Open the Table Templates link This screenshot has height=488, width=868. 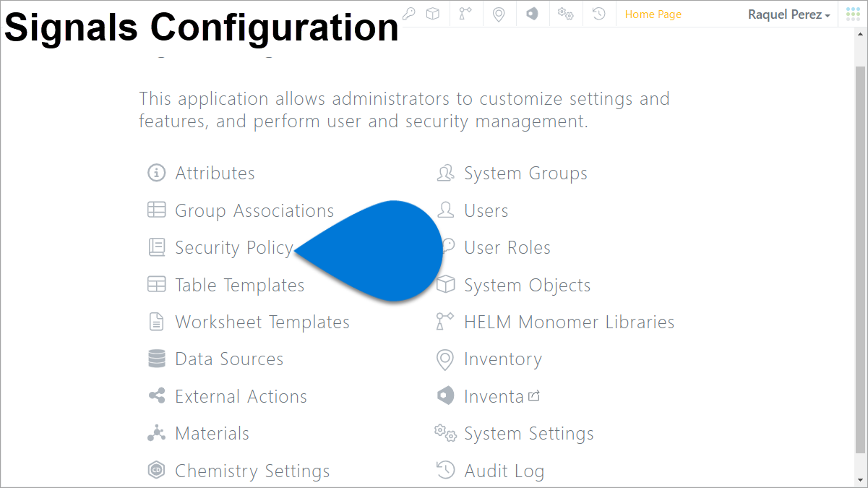click(x=240, y=285)
